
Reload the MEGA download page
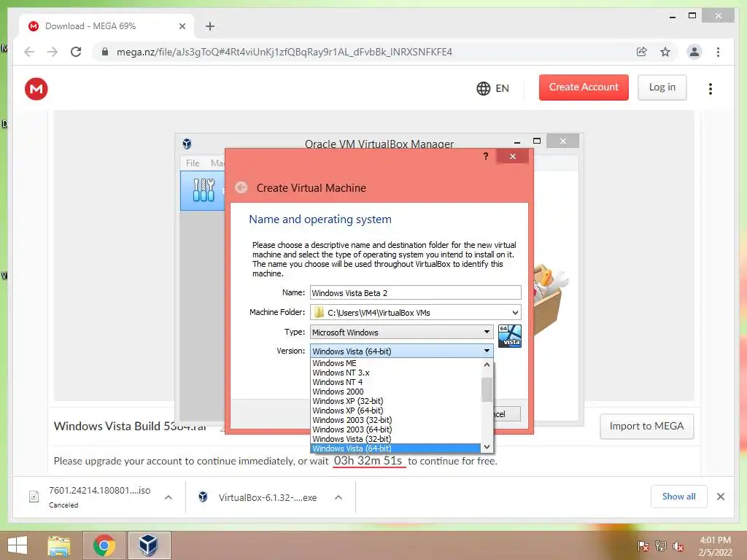click(76, 52)
